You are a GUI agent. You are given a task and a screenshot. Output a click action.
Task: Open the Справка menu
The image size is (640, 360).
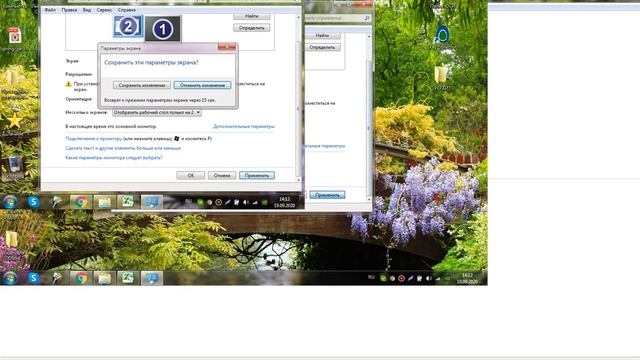tap(127, 10)
